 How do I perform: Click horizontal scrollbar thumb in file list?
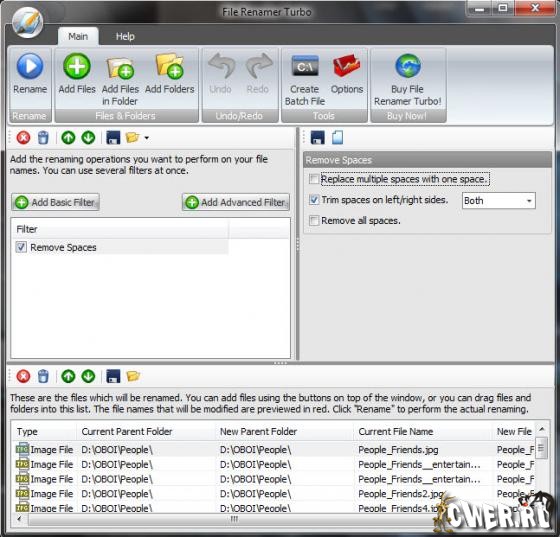coord(234,519)
